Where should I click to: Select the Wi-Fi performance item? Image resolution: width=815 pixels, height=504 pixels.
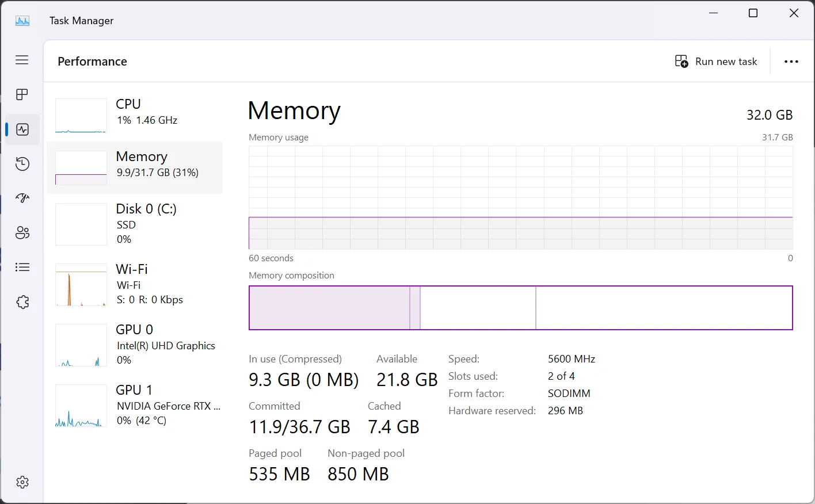135,284
